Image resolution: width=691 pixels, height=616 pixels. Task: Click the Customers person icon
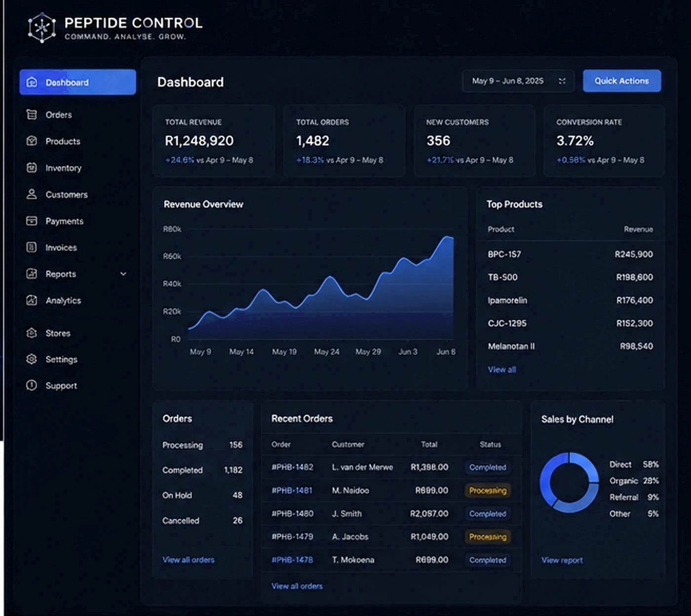[32, 194]
